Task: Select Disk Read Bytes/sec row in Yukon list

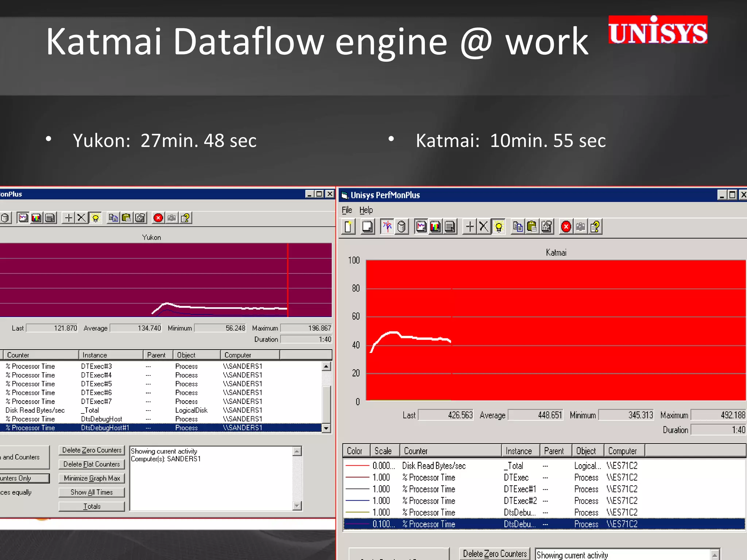Action: 161,410
